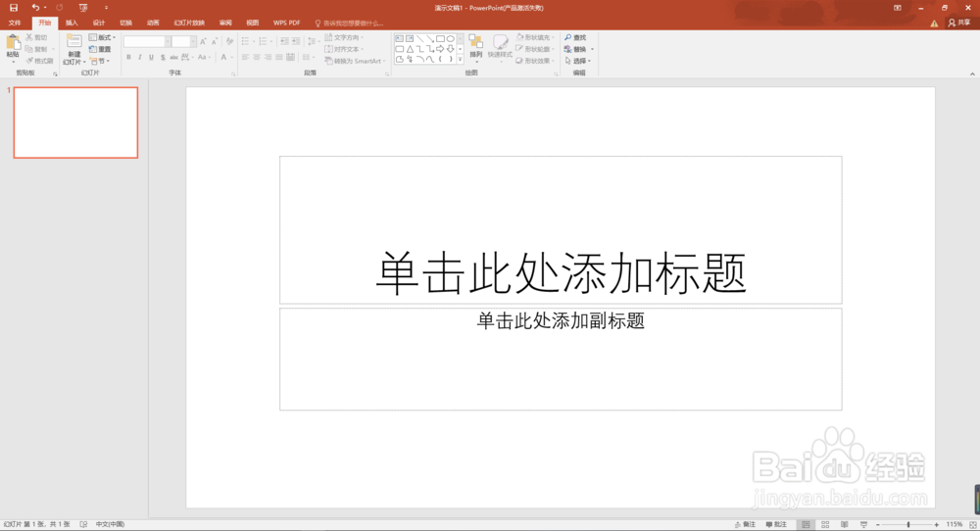Screen dimensions: 980x531
Task: Open the 文字方向 (Text Direction) dropdown
Action: 344,37
